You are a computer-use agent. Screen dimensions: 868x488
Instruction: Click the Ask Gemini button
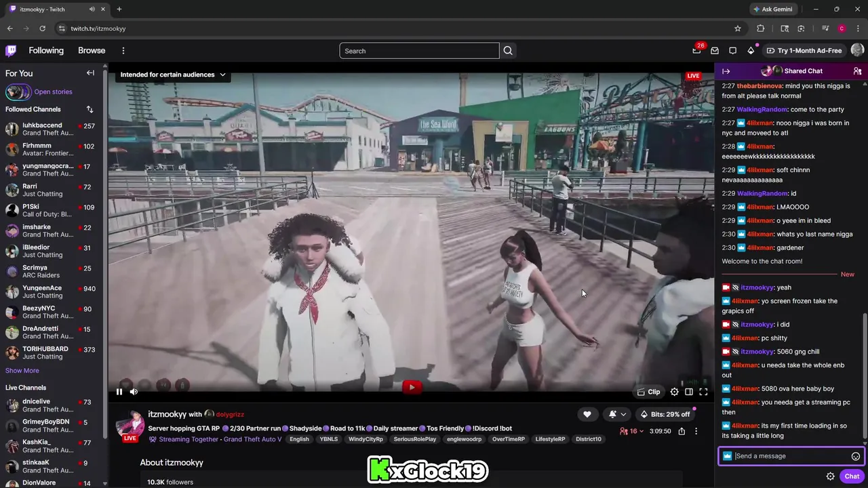[772, 9]
